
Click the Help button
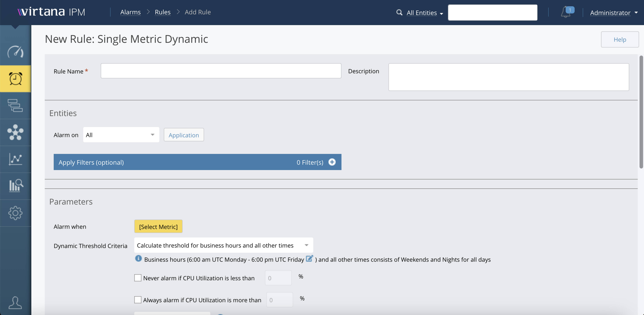coord(620,39)
